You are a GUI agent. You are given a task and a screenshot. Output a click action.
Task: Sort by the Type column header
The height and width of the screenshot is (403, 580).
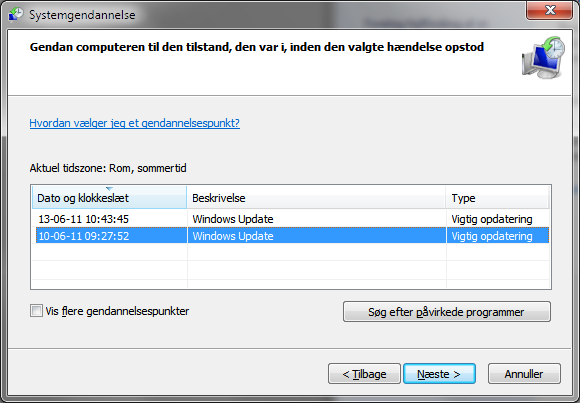pos(498,198)
